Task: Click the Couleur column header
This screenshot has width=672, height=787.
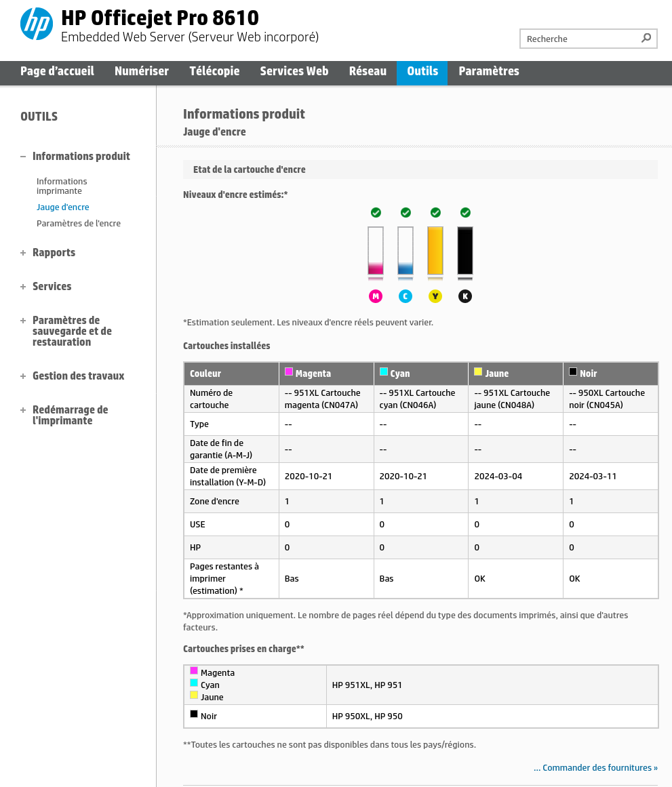Action: pyautogui.click(x=231, y=374)
